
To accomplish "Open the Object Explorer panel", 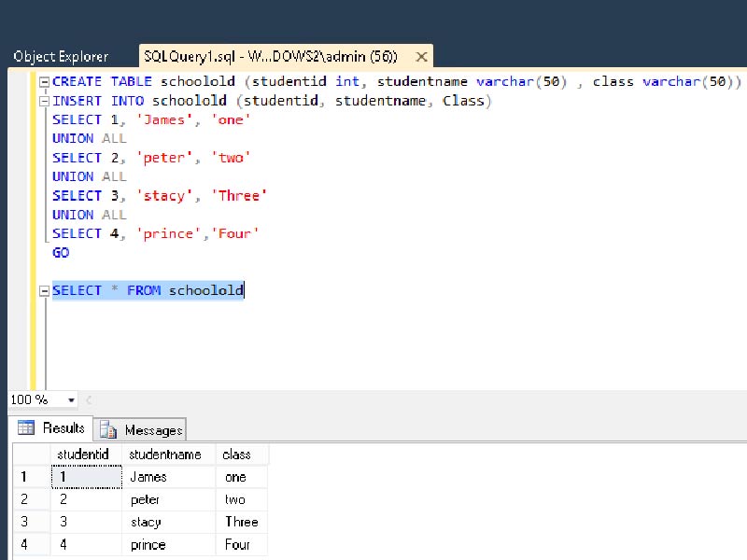I will point(61,56).
